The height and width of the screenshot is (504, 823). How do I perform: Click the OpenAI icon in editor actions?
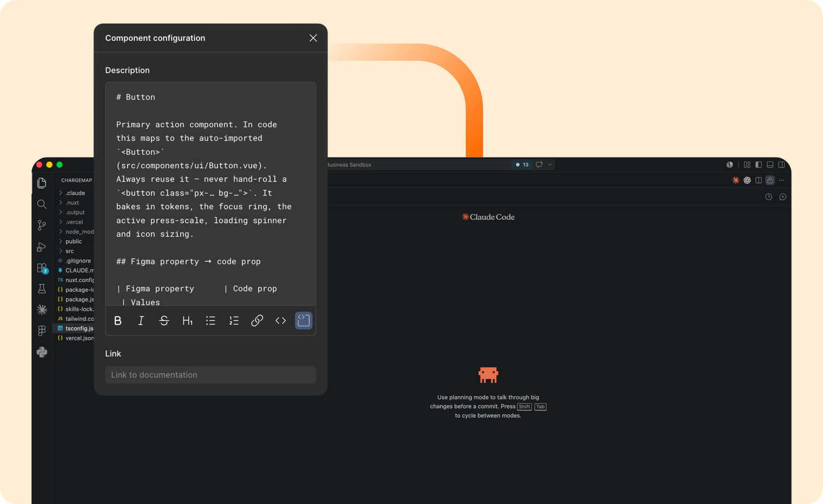click(747, 180)
